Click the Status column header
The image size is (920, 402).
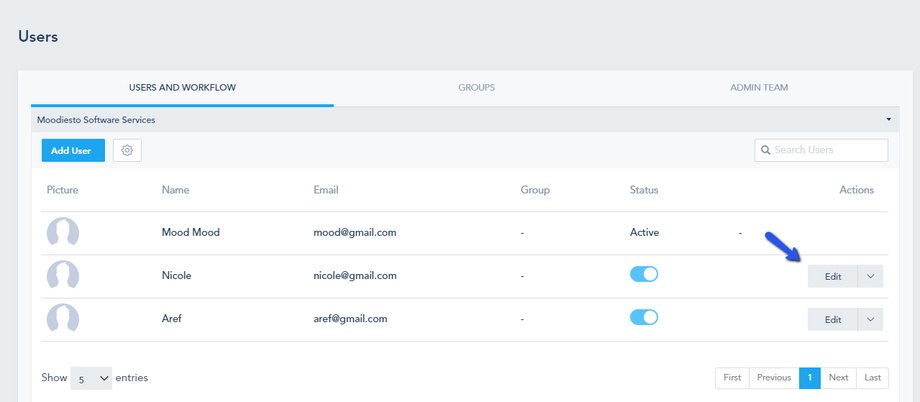tap(644, 190)
